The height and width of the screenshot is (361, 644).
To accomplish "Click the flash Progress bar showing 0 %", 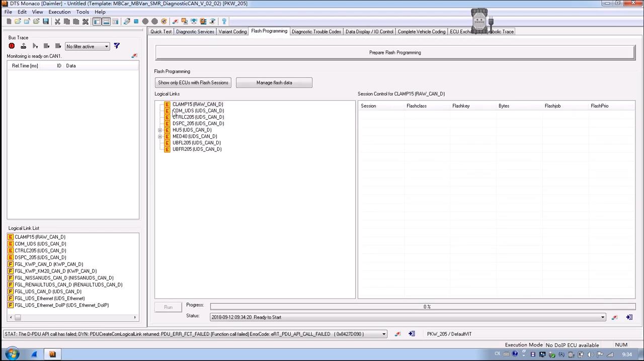I will point(423,307).
